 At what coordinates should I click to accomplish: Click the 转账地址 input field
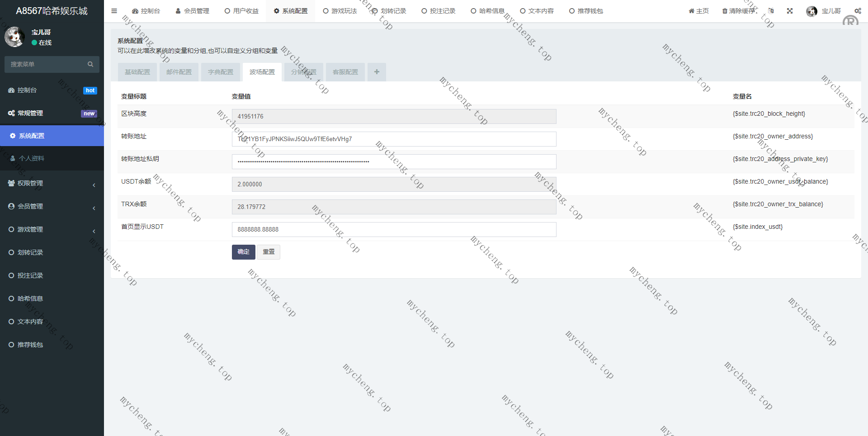(x=394, y=139)
